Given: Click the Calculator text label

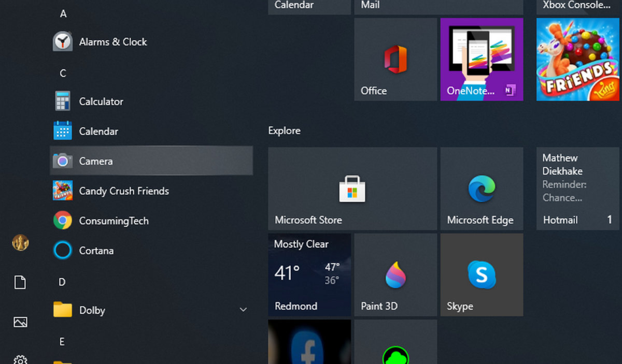Looking at the screenshot, I should [x=101, y=101].
